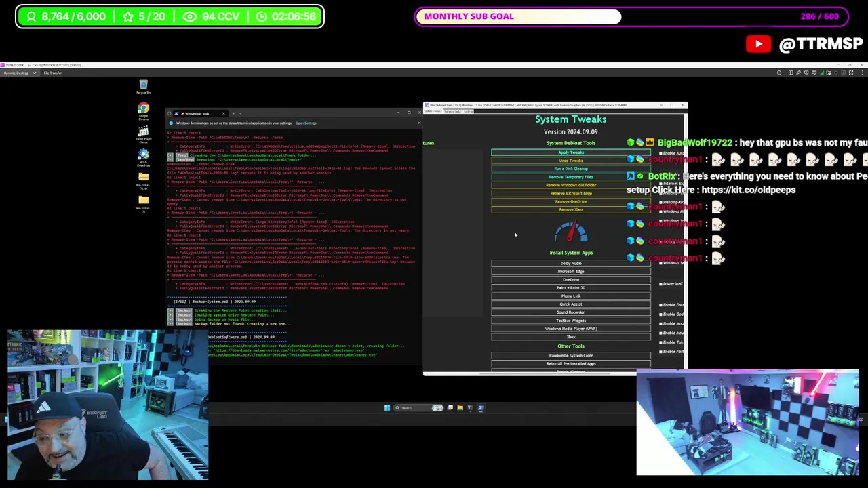Open the ASUS DriverHub desktop icon

click(143, 158)
